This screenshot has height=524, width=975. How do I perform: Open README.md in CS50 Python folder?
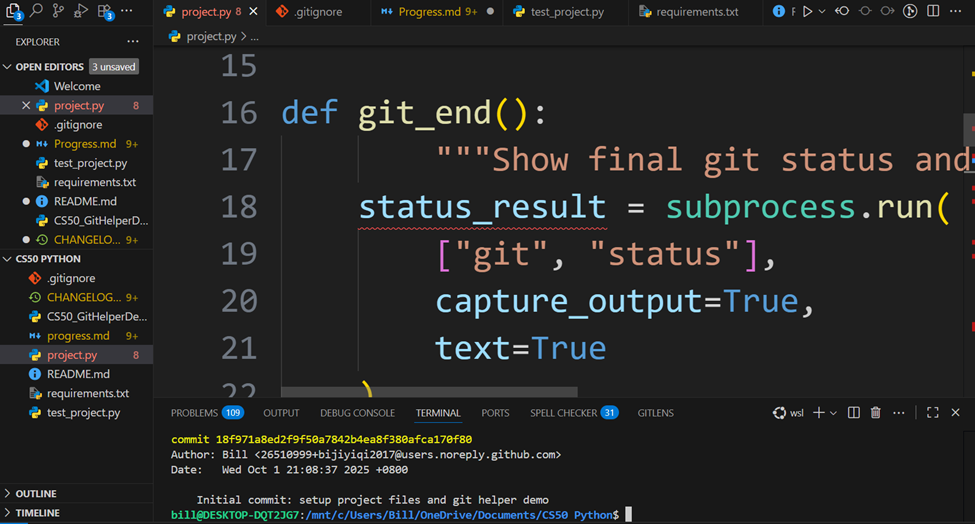point(81,374)
